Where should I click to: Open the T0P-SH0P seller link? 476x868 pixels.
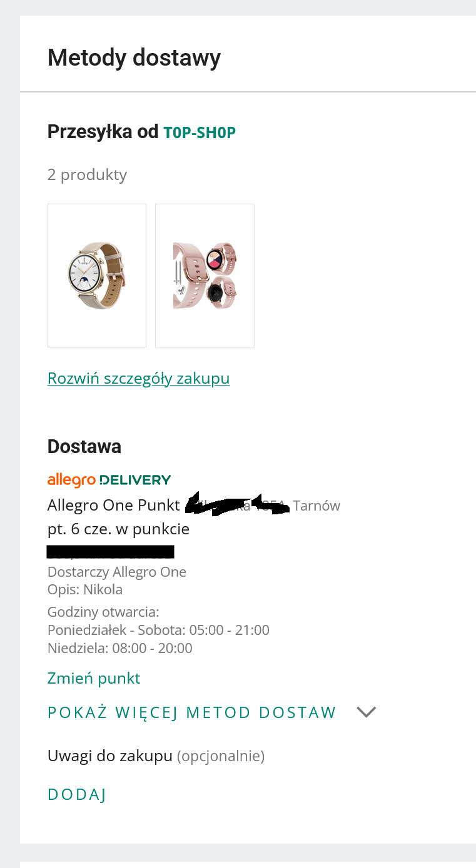click(200, 132)
